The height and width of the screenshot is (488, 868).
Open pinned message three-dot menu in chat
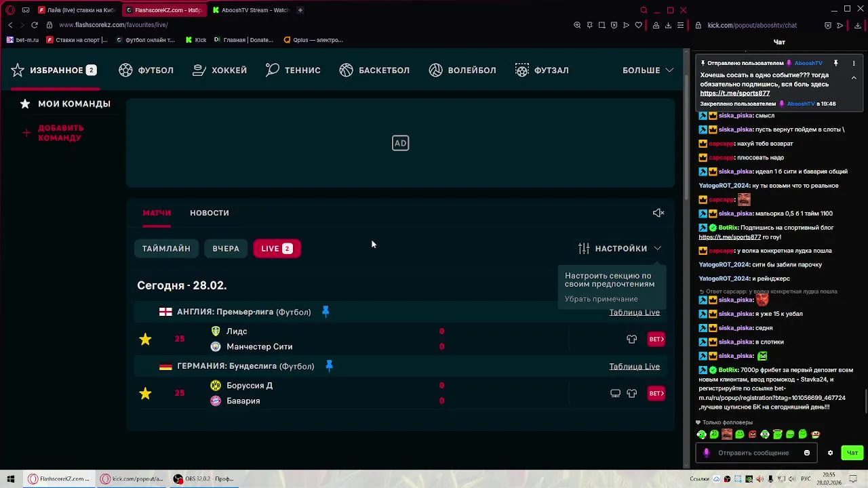[x=854, y=63]
